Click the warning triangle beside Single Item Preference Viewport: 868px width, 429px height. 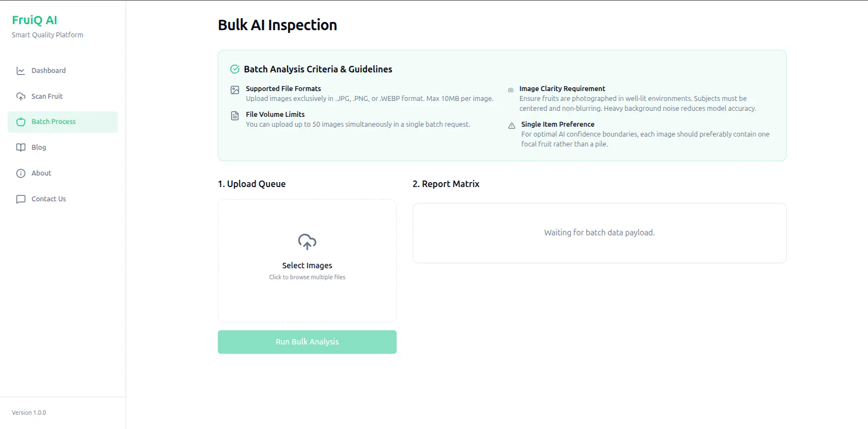coord(511,126)
